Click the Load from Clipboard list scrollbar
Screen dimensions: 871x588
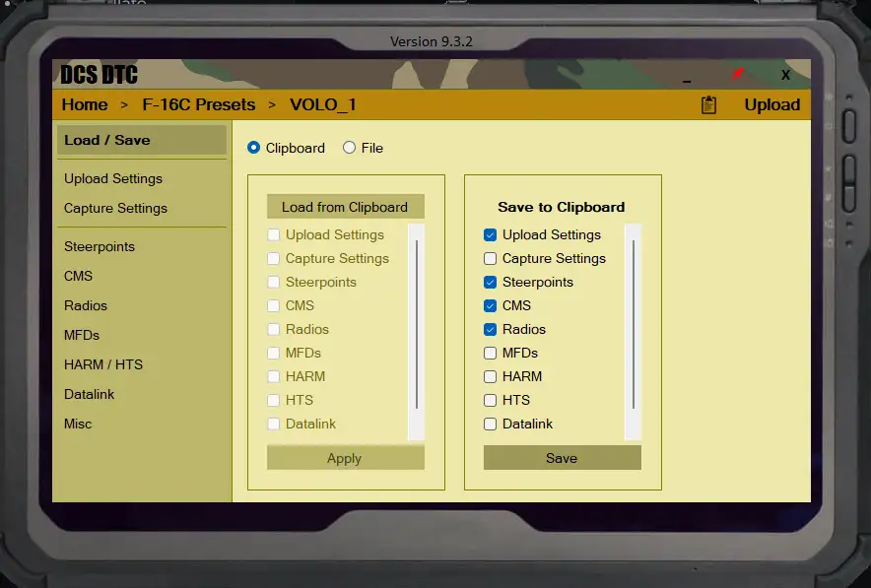click(416, 332)
